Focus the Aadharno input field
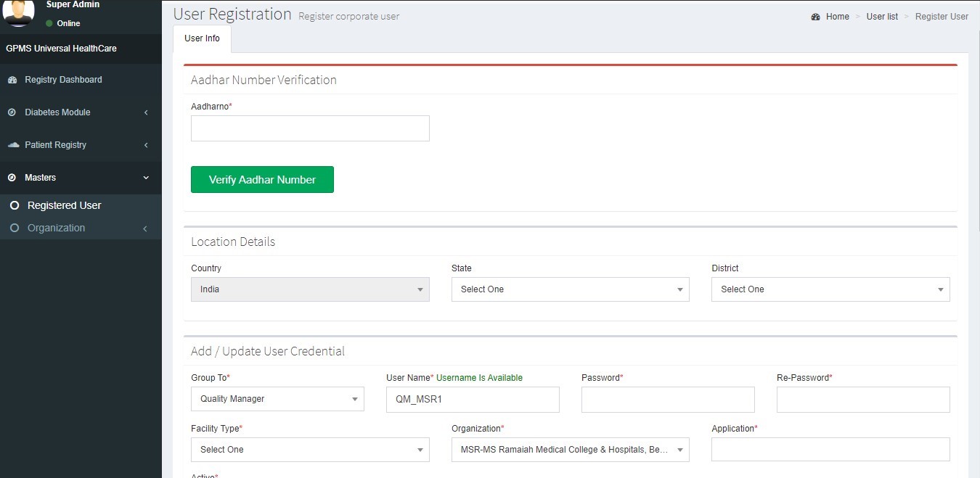 [x=310, y=128]
